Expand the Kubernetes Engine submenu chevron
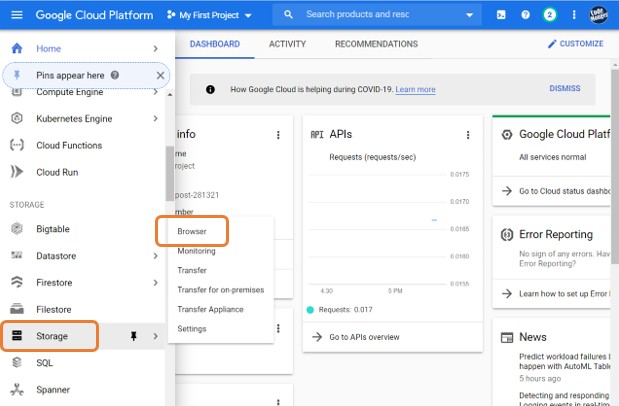Screen dimensions: 619x406 click(156, 118)
